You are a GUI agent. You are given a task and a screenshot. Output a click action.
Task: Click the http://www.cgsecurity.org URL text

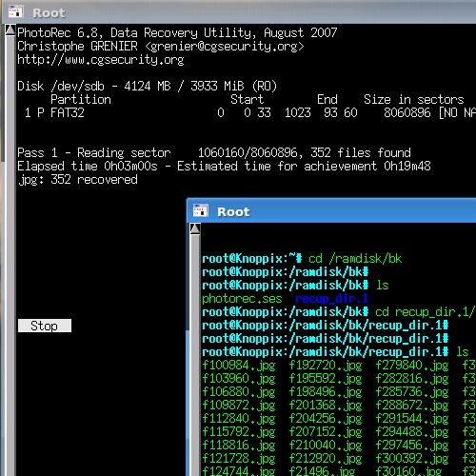point(101,60)
